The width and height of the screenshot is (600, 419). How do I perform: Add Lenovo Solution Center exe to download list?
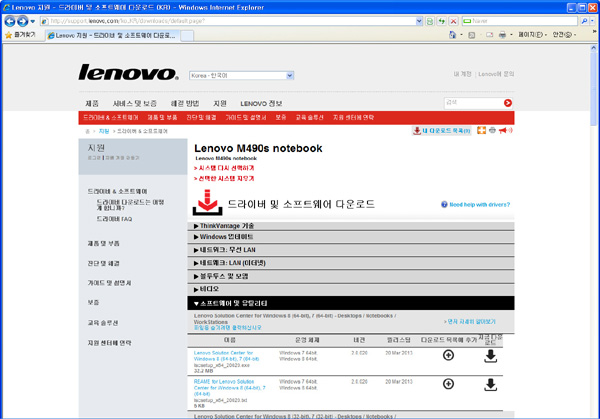coord(448,355)
